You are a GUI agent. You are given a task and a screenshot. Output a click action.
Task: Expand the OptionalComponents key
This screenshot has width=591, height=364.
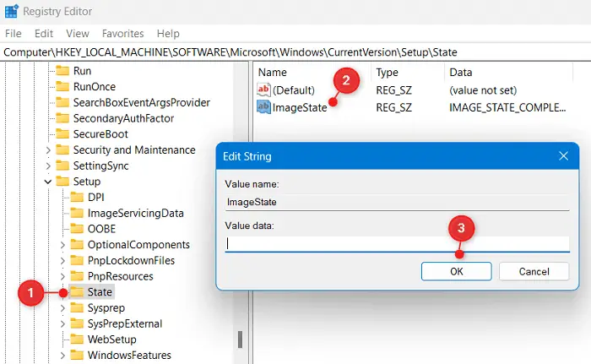[62, 245]
